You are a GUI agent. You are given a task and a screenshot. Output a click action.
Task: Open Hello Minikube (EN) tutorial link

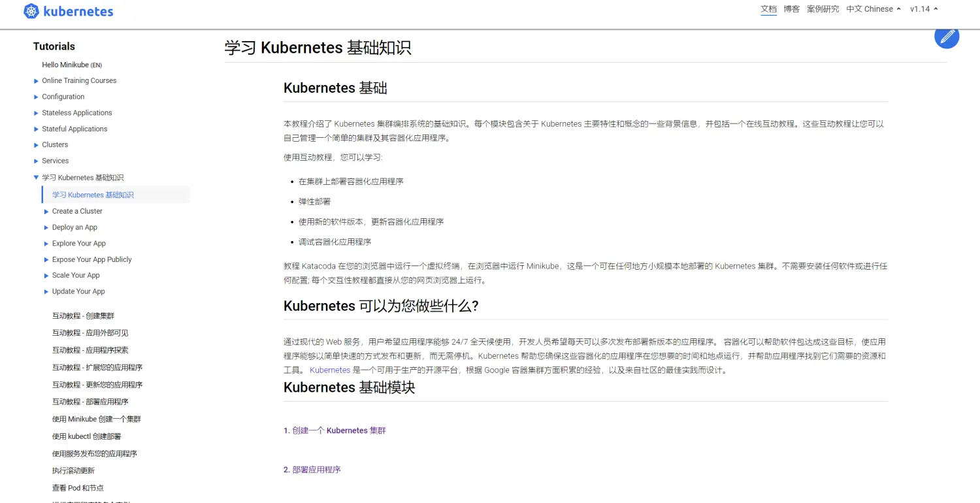click(x=72, y=65)
